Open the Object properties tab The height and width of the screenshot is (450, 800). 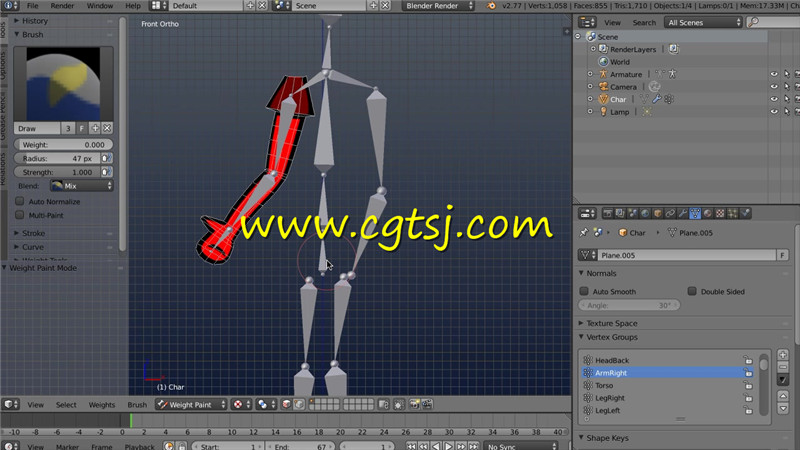pos(658,213)
